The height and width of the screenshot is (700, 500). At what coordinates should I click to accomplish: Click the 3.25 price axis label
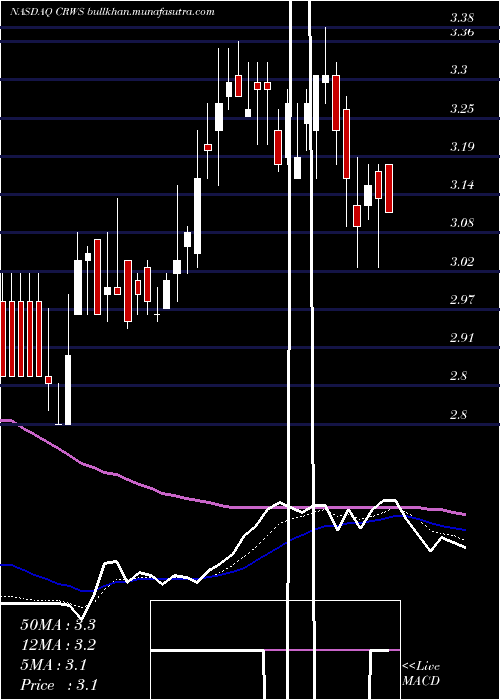click(x=462, y=108)
